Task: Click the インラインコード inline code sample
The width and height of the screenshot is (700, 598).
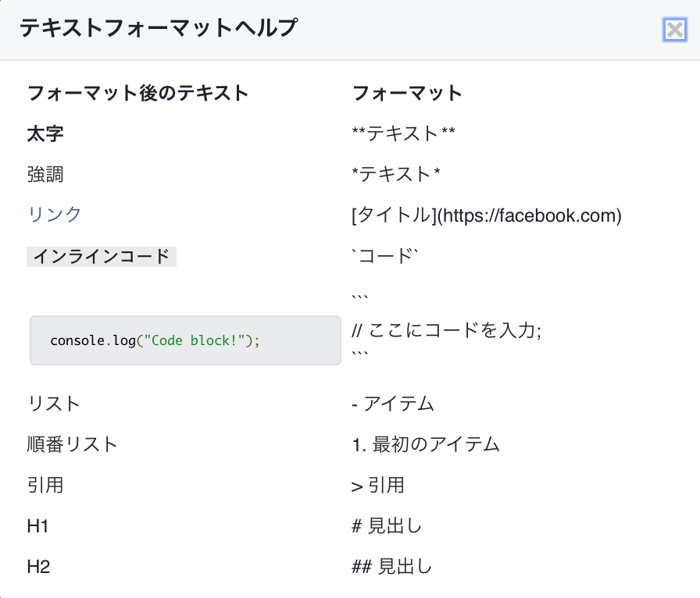Action: coord(102,256)
